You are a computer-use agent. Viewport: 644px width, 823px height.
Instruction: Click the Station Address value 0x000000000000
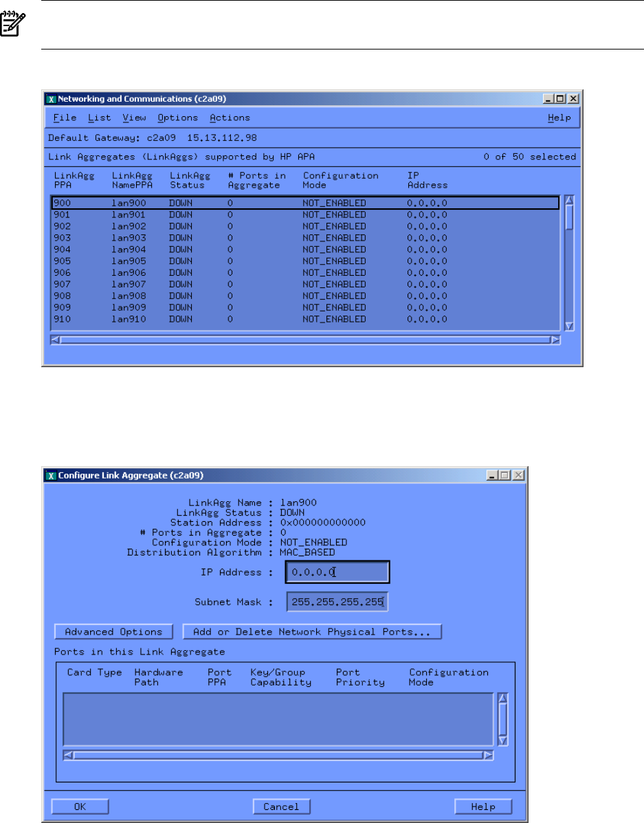coord(322,523)
